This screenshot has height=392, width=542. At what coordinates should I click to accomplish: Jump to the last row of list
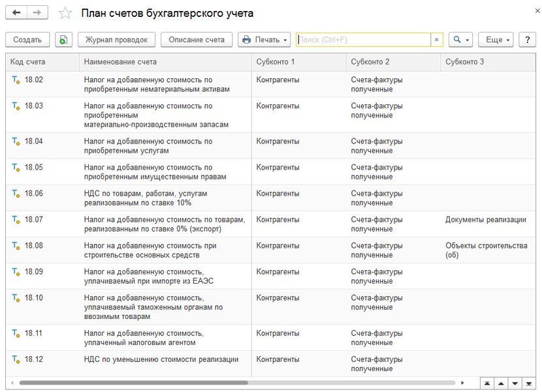click(x=529, y=383)
